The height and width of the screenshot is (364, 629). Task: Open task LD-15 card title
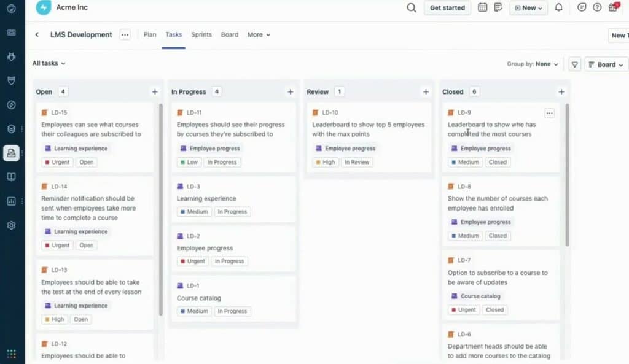[x=91, y=130]
